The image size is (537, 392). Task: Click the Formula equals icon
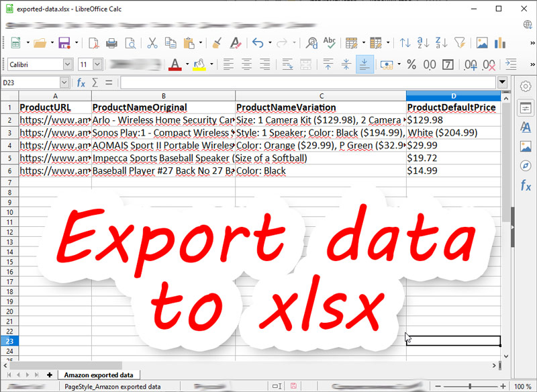[109, 83]
